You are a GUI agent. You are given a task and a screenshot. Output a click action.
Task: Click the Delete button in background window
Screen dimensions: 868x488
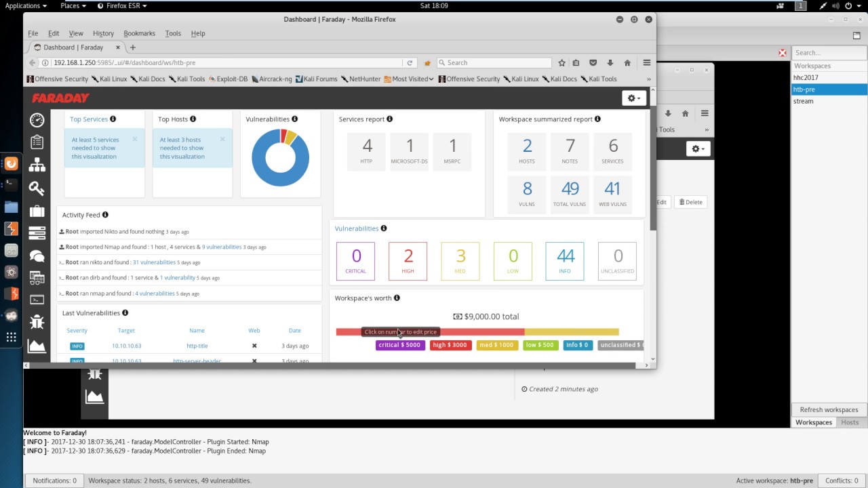tap(690, 202)
